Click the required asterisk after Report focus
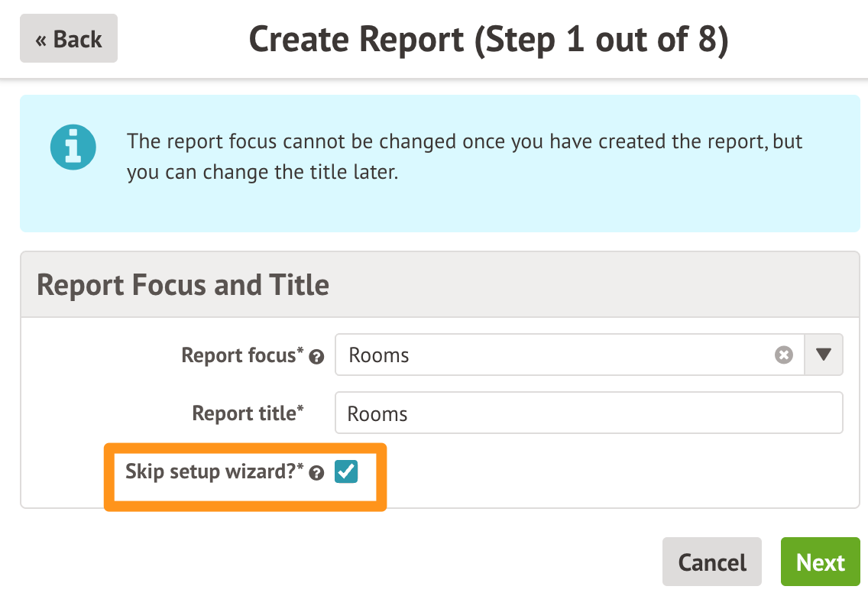Viewport: 868px width, 596px height. 300,351
